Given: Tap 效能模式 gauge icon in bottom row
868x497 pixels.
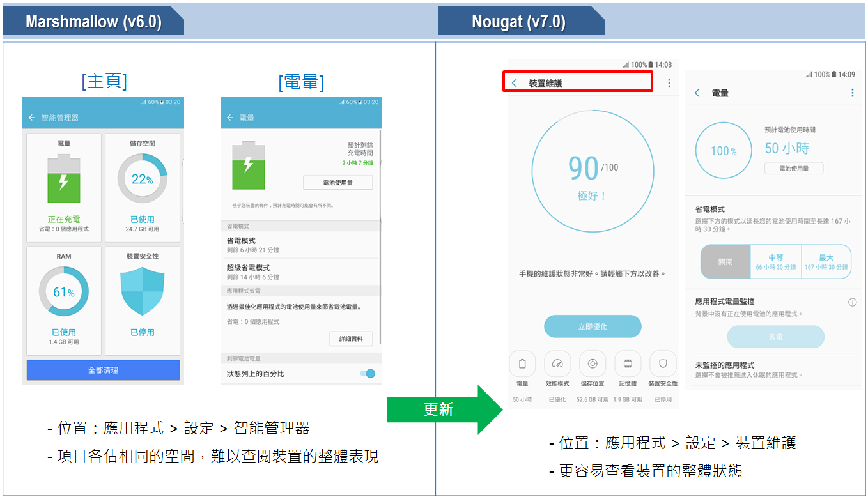Looking at the screenshot, I should [557, 363].
